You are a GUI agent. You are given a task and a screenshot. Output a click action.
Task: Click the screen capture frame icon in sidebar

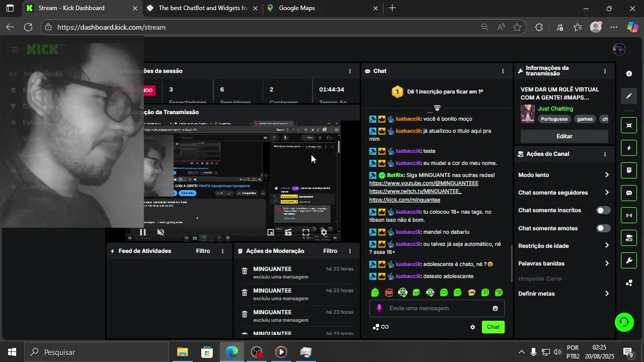(x=629, y=126)
